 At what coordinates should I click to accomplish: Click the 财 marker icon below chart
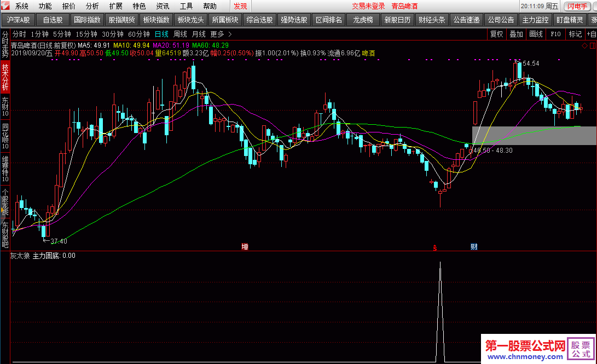(474, 247)
